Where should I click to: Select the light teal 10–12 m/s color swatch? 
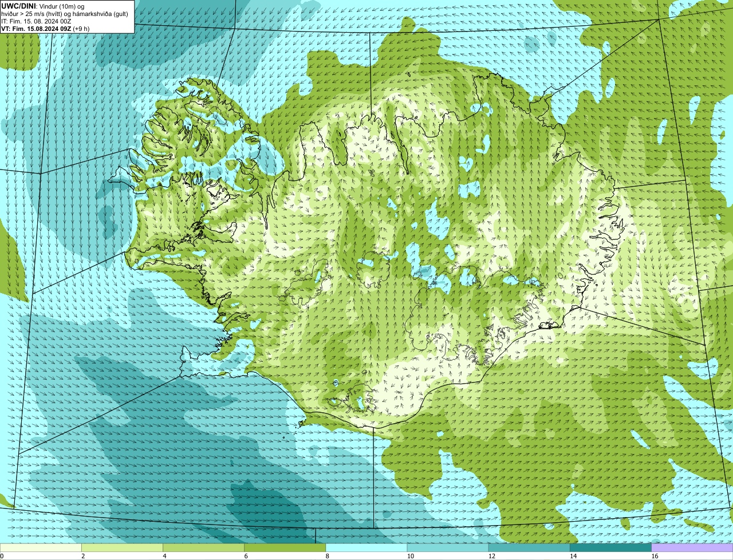448,548
